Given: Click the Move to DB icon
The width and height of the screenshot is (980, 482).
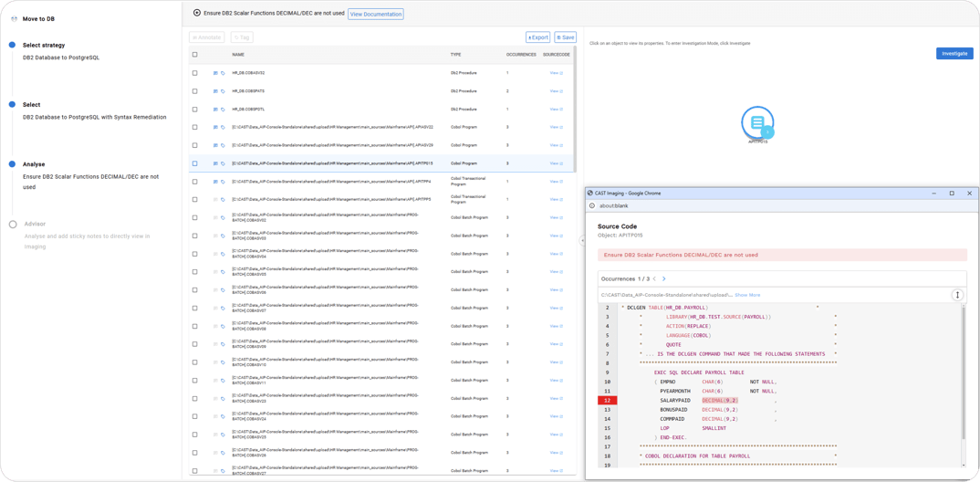Looking at the screenshot, I should pyautogui.click(x=14, y=18).
